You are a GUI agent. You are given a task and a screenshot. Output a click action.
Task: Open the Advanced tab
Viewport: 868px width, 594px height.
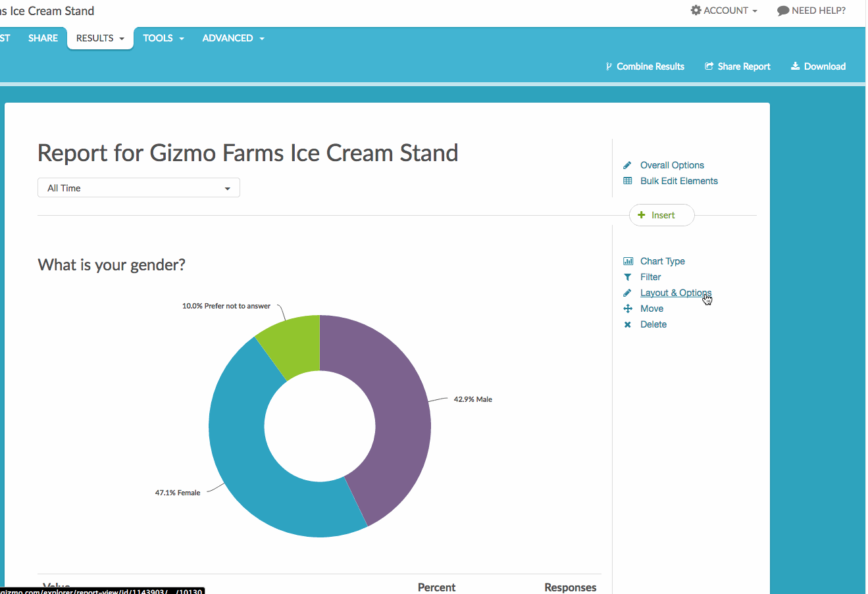coord(234,38)
